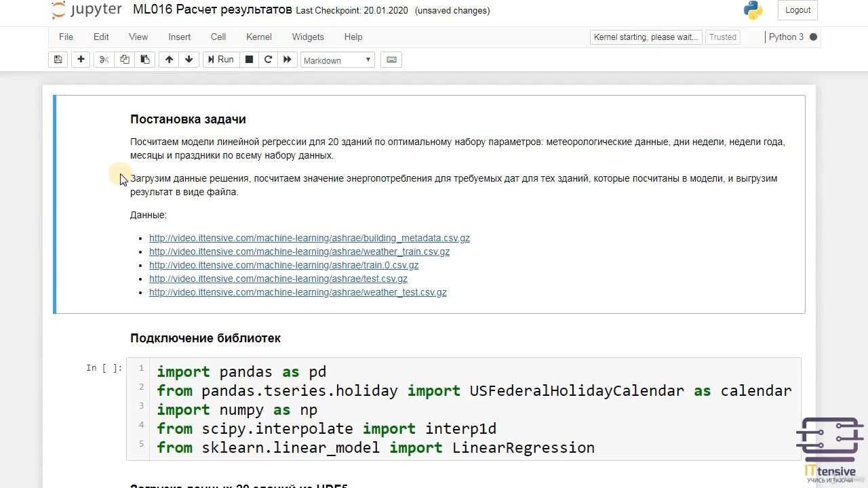Screen dimensions: 868x488
Task: Interrupt the kernel with stop icon
Action: tap(249, 60)
